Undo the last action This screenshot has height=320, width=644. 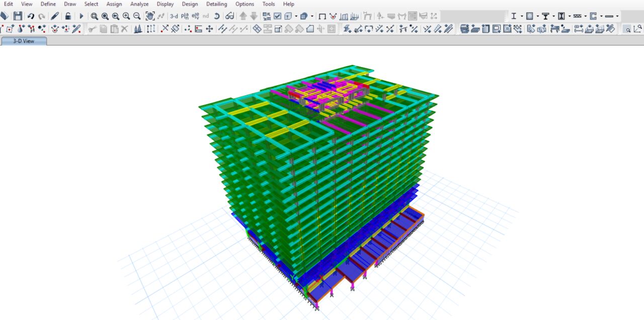point(31,16)
